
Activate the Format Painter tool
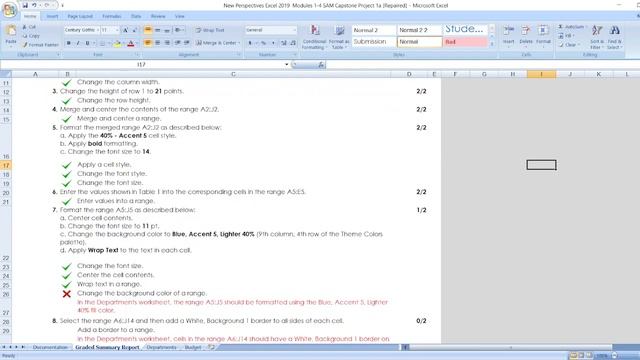(x=40, y=44)
